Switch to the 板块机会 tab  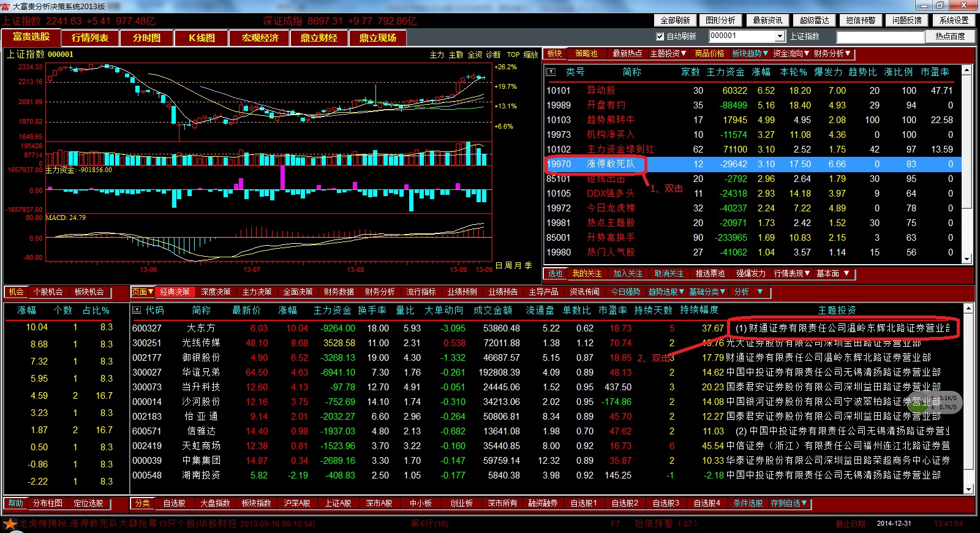(x=89, y=292)
